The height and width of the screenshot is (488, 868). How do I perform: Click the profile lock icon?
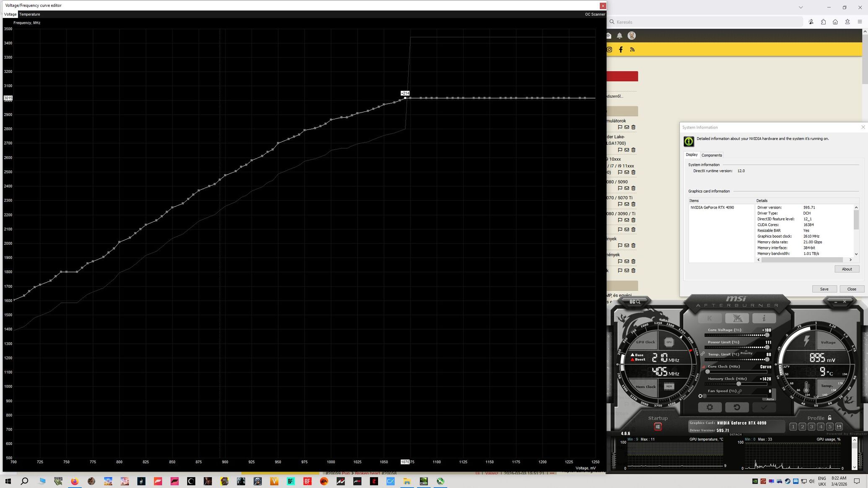pyautogui.click(x=829, y=418)
